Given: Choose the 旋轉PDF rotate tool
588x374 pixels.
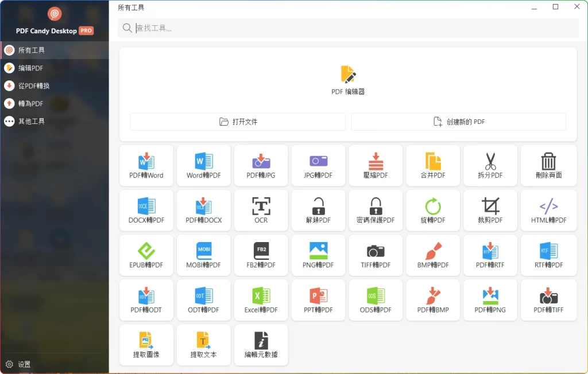Looking at the screenshot, I should [433, 210].
